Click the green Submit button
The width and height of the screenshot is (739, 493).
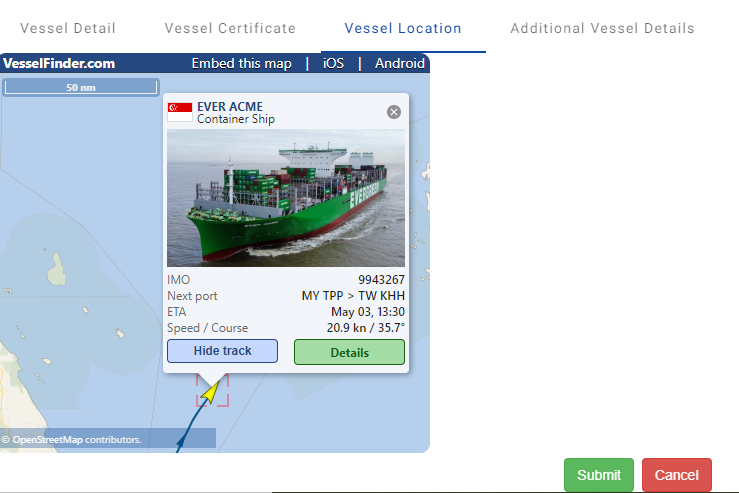point(599,475)
